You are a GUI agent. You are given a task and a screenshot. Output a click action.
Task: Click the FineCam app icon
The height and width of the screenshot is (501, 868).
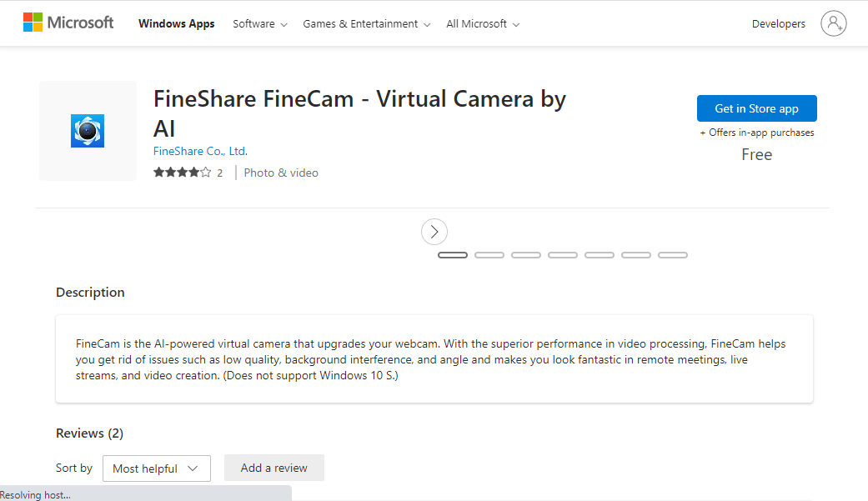click(x=88, y=131)
